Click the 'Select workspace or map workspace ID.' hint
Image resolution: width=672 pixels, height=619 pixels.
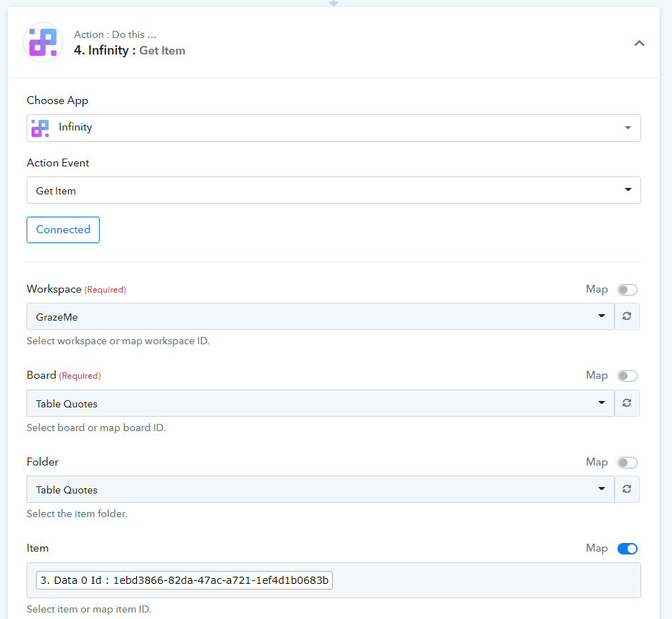pos(118,341)
